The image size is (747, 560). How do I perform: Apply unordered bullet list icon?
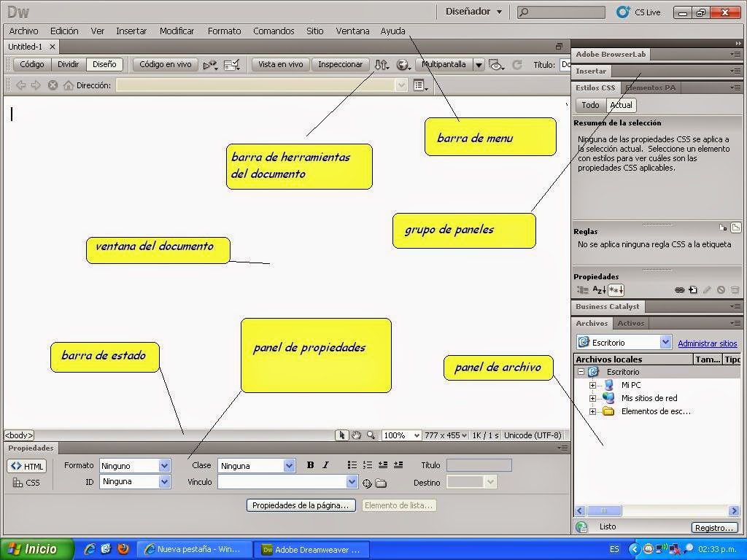pos(352,465)
